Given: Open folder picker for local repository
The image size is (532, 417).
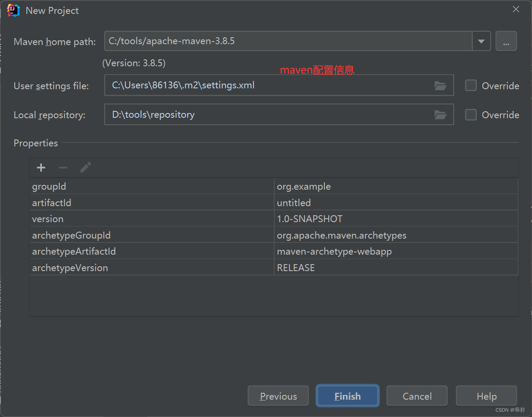Looking at the screenshot, I should pyautogui.click(x=440, y=115).
